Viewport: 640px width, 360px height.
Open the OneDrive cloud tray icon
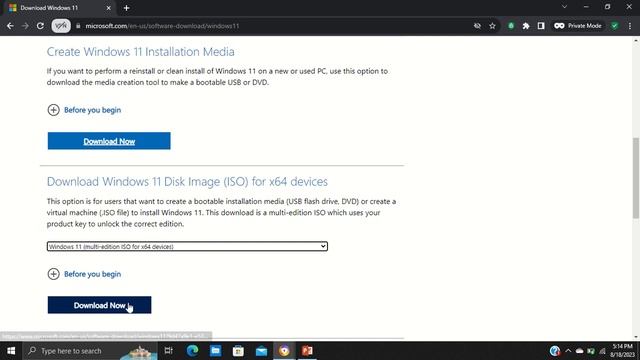click(579, 351)
